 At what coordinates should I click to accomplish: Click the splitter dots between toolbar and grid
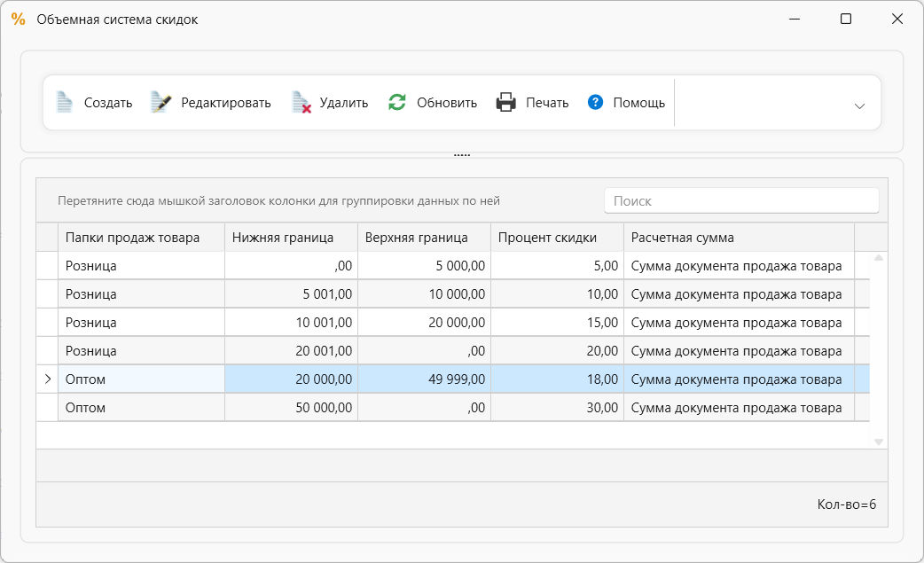(462, 155)
